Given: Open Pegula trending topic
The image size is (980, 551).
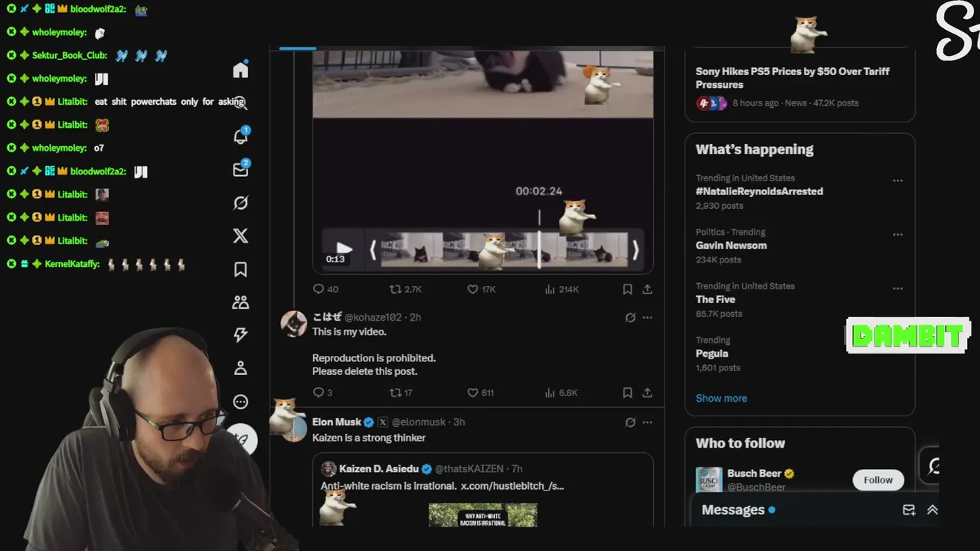Looking at the screenshot, I should pyautogui.click(x=712, y=354).
